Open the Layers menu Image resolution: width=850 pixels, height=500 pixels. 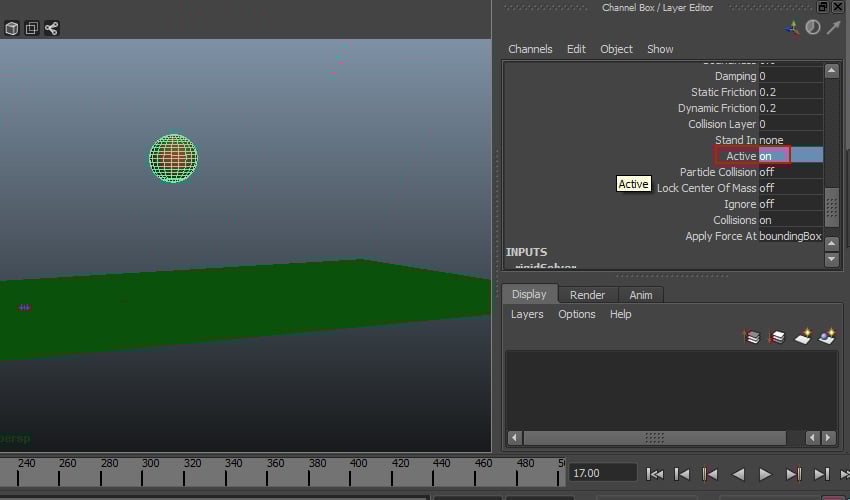tap(527, 314)
